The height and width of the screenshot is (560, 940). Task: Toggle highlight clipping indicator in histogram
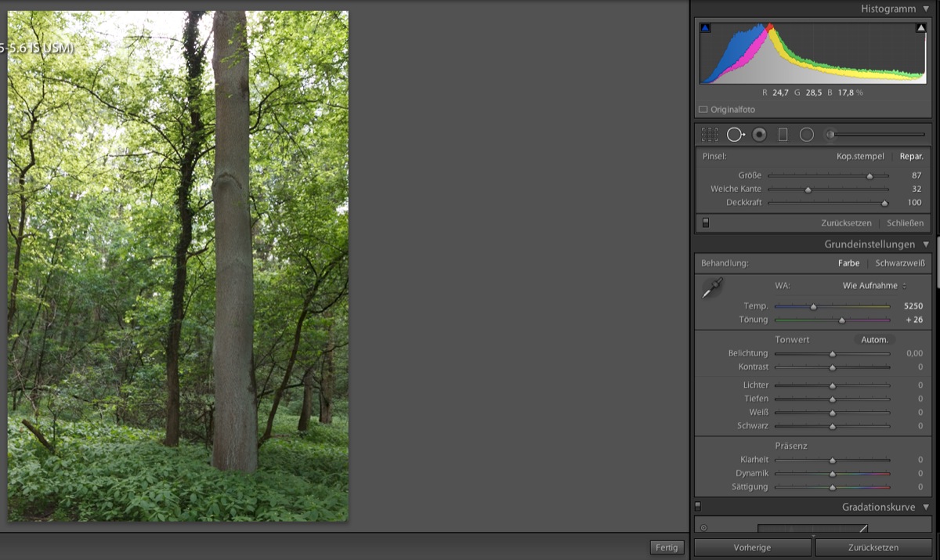point(921,28)
